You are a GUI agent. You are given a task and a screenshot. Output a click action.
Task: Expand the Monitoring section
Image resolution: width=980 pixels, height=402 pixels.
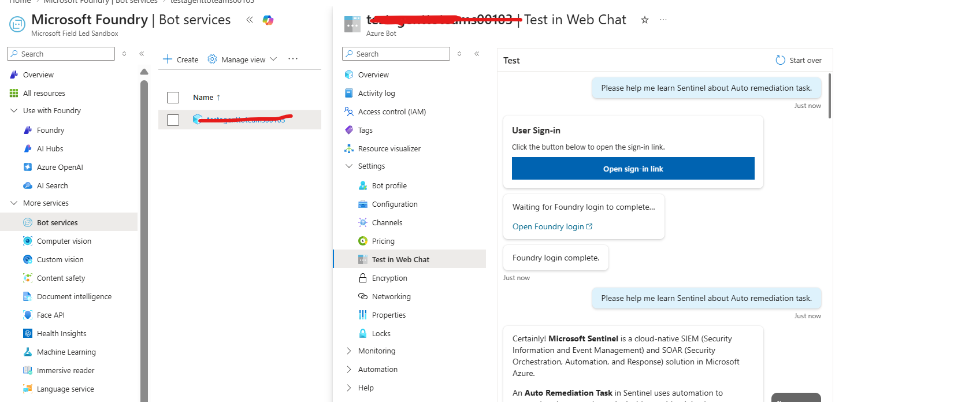(x=349, y=351)
